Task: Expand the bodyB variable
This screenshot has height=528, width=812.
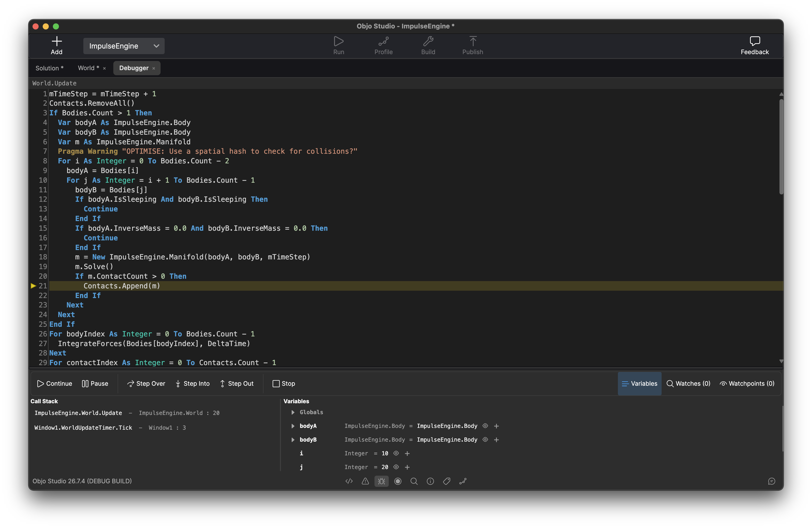Action: click(293, 440)
